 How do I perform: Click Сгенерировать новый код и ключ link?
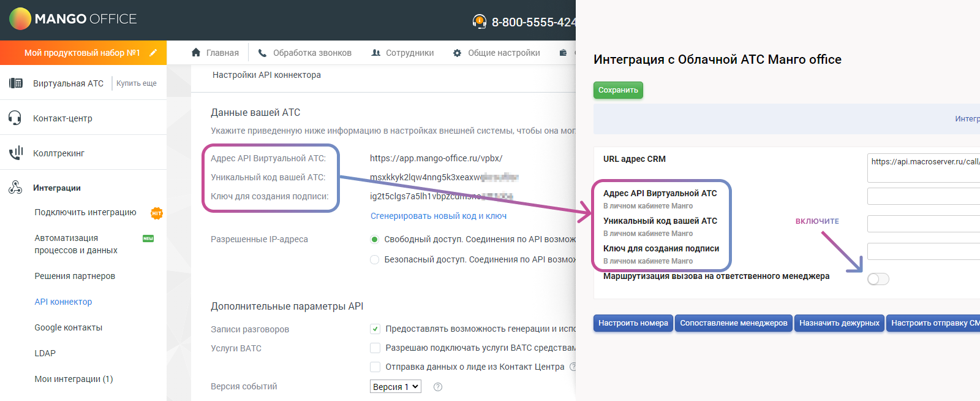[x=438, y=216]
